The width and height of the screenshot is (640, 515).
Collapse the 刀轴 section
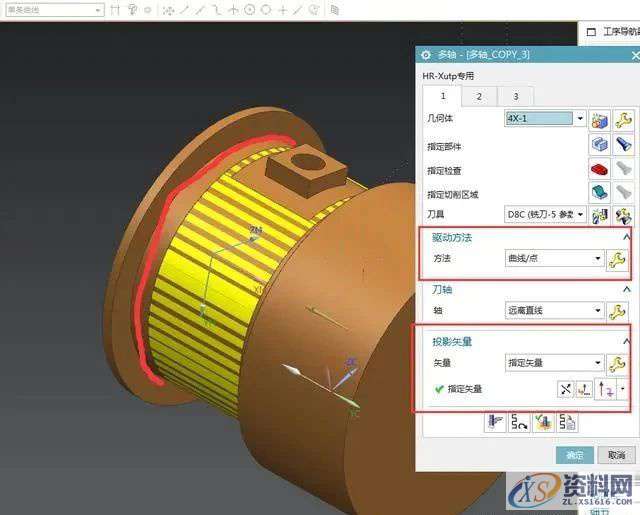(x=626, y=290)
